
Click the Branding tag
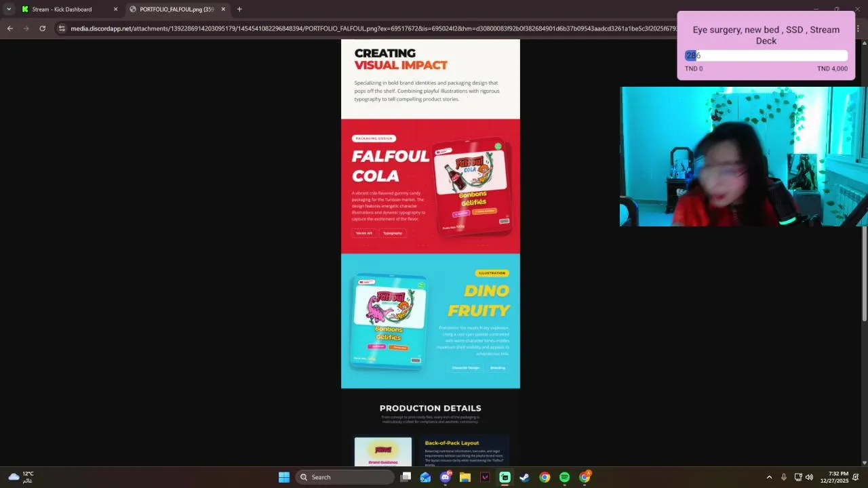(x=498, y=368)
